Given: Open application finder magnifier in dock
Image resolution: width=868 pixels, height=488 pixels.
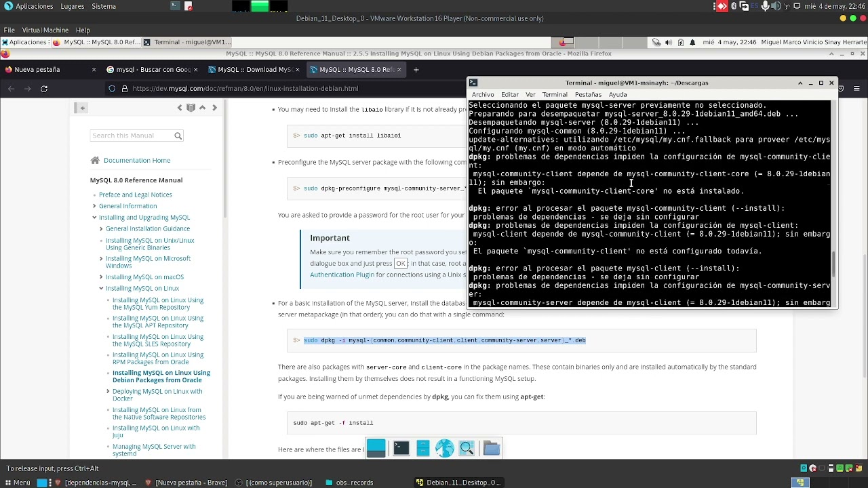Looking at the screenshot, I should (467, 448).
